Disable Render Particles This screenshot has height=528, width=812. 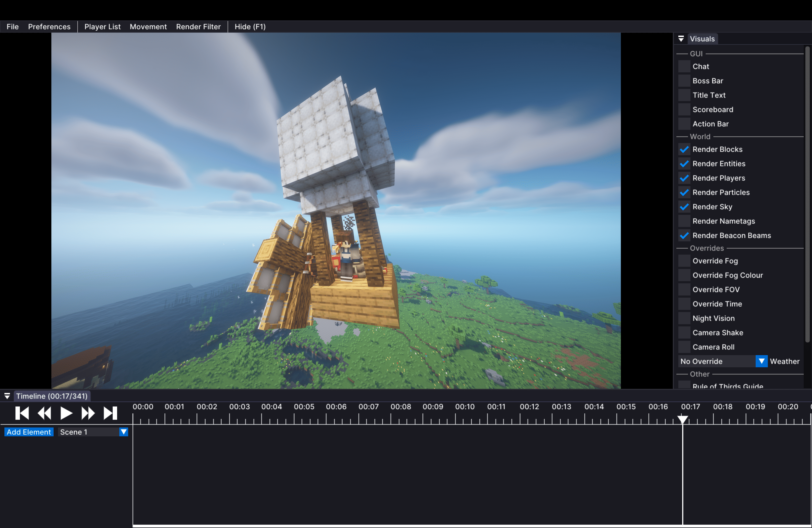[x=684, y=192]
